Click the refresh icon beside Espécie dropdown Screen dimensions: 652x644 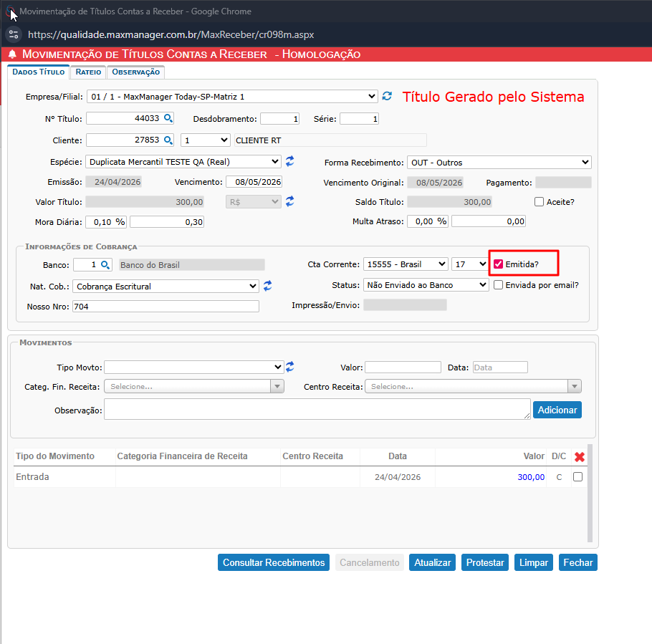point(290,162)
